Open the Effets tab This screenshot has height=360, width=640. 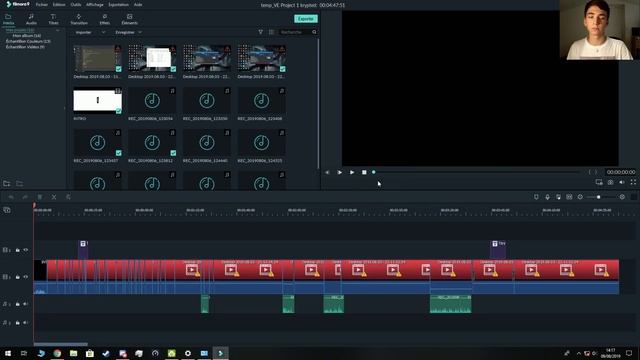click(104, 19)
